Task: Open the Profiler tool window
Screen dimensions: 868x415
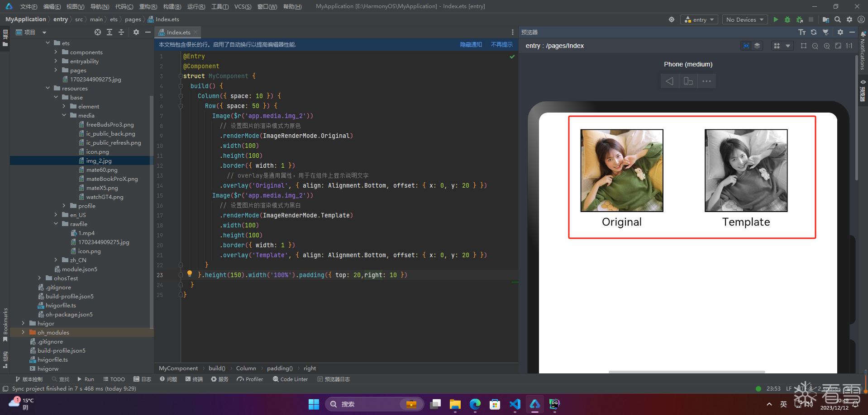Action: (x=250, y=379)
